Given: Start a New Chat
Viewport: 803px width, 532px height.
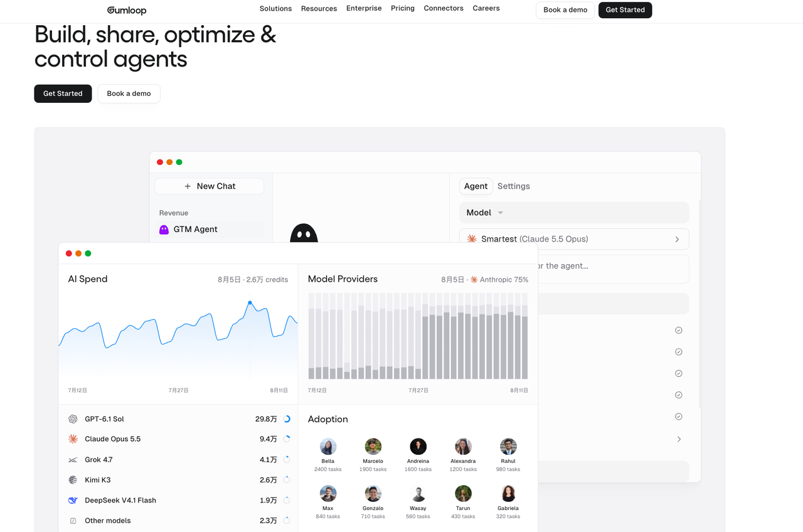Looking at the screenshot, I should pos(210,186).
